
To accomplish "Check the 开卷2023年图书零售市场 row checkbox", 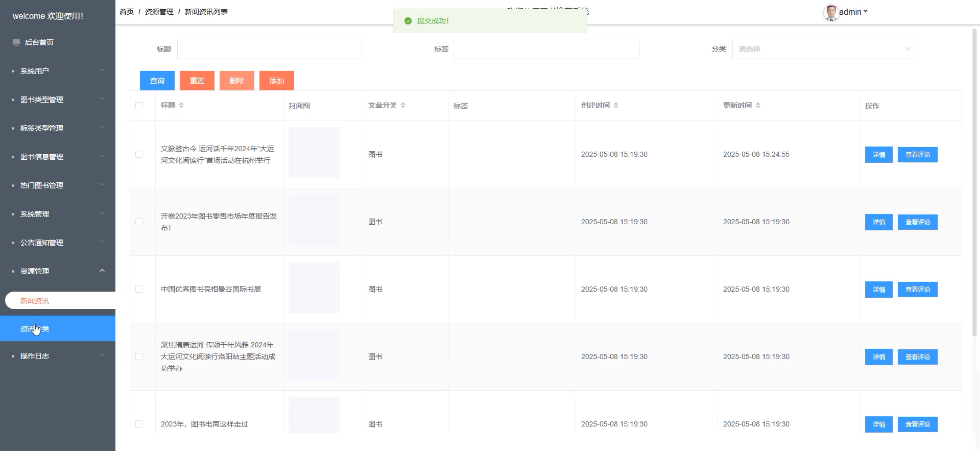I will [139, 222].
